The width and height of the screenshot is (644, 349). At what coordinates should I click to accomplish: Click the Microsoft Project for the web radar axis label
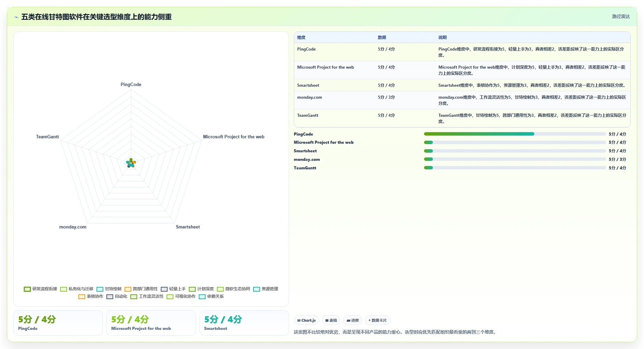click(234, 137)
